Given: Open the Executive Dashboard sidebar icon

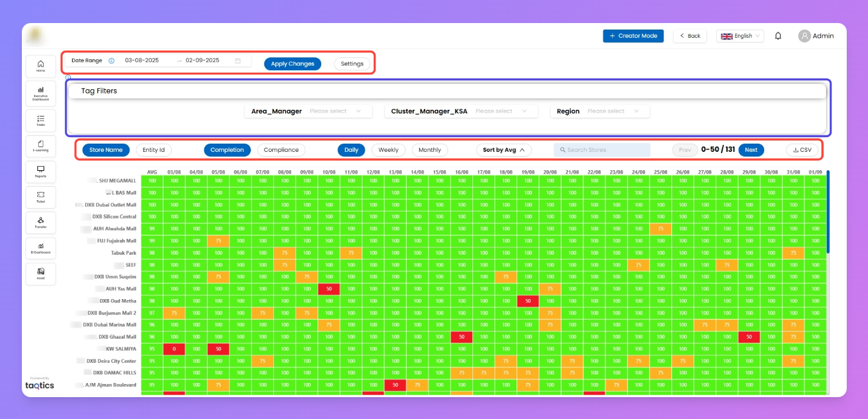Looking at the screenshot, I should pyautogui.click(x=41, y=93).
